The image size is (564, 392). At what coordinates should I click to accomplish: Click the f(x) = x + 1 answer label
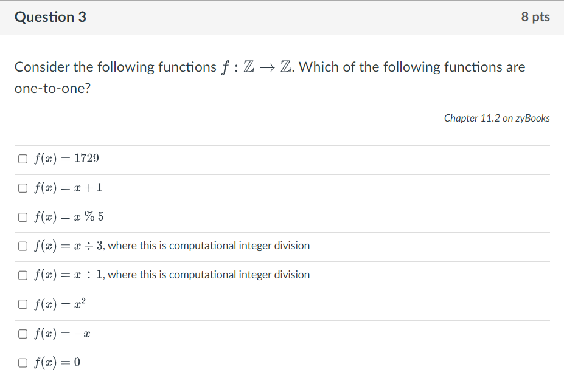68,187
